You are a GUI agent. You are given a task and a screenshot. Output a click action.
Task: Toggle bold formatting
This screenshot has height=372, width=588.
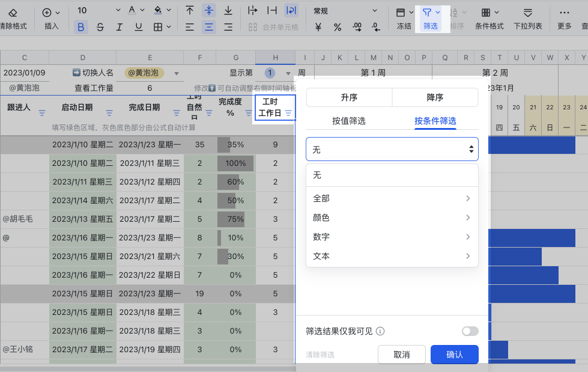[80, 27]
